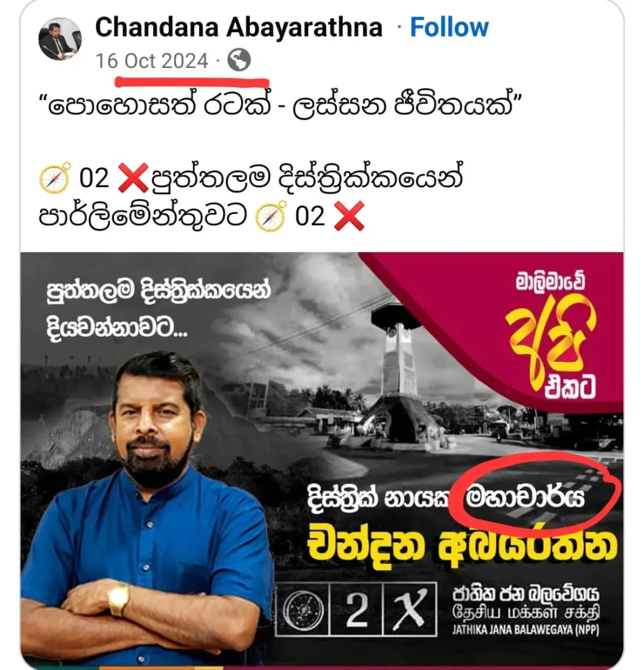644x670 pixels.
Task: Click the red-circled word on poster
Action: click(x=525, y=497)
